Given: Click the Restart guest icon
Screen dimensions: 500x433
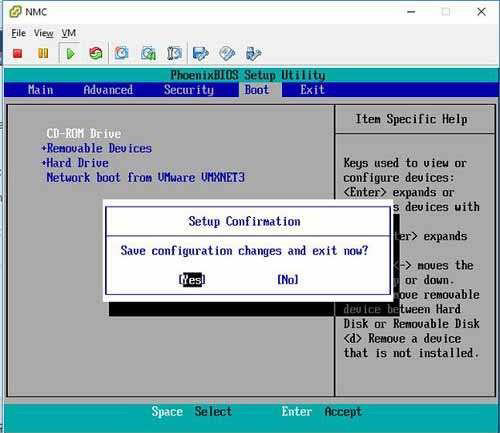Looking at the screenshot, I should pyautogui.click(x=96, y=53).
